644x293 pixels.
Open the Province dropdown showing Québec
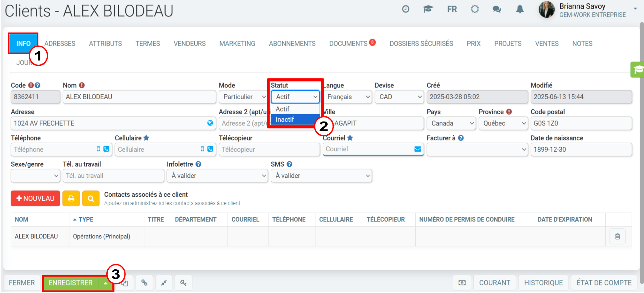point(503,123)
